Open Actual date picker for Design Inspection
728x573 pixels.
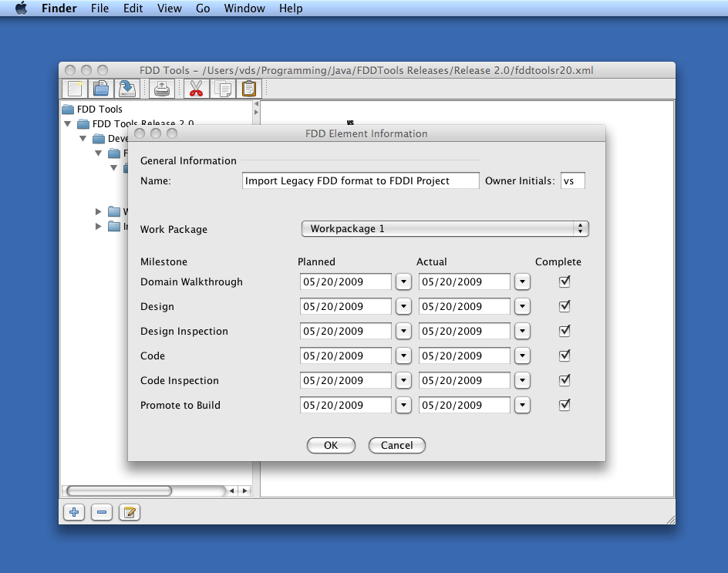point(522,331)
